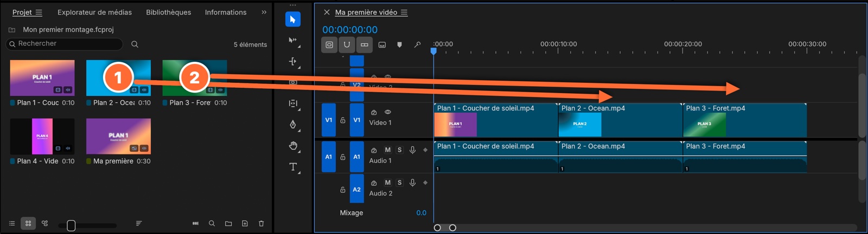Click the New Item icon

click(x=245, y=223)
